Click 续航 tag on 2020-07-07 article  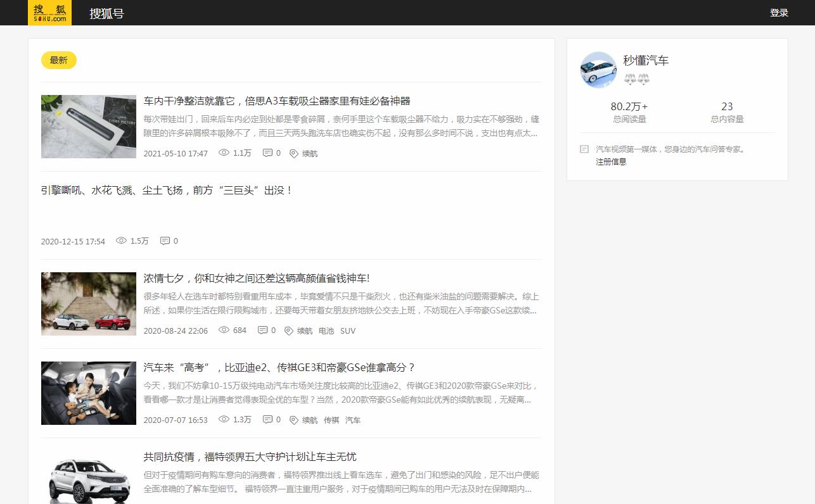tap(310, 420)
